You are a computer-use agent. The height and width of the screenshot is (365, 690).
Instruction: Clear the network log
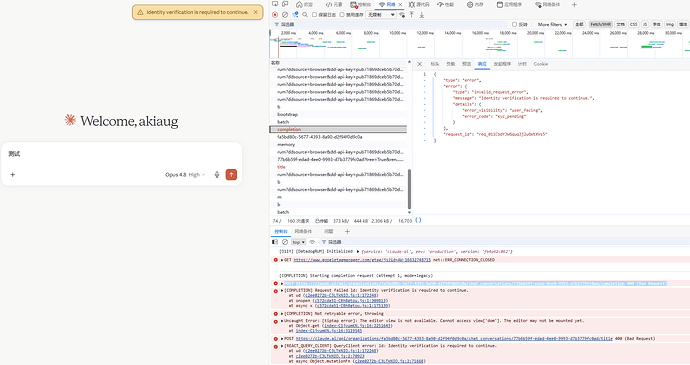[285, 15]
